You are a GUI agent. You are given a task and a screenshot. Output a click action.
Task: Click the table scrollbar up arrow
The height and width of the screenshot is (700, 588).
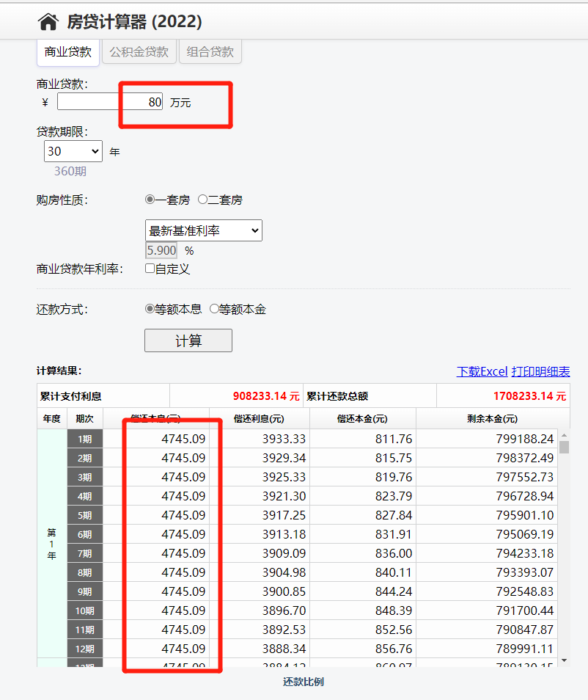point(564,434)
